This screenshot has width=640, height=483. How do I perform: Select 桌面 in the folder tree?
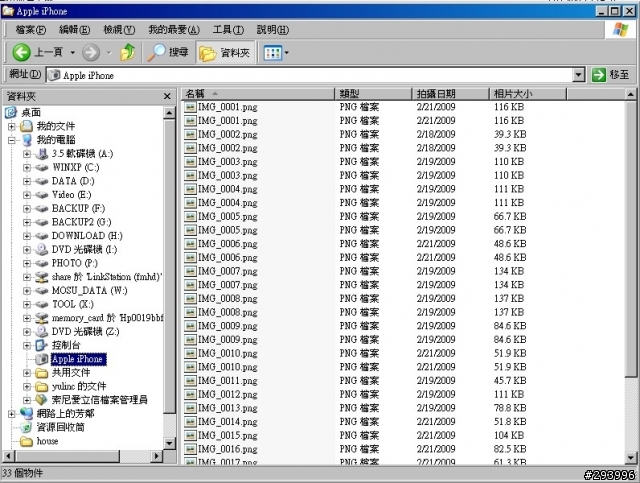31,112
